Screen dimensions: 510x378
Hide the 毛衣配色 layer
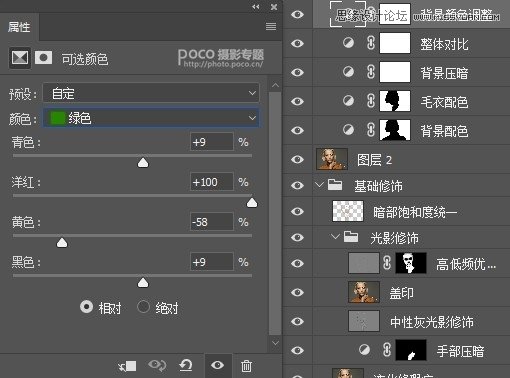(297, 101)
